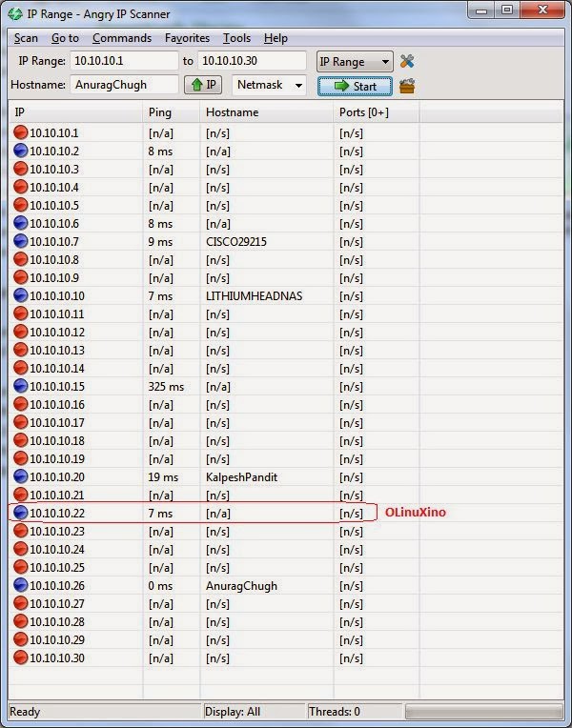Close the Angry IP Scanner window
Image resolution: width=572 pixels, height=728 pixels.
tap(542, 10)
